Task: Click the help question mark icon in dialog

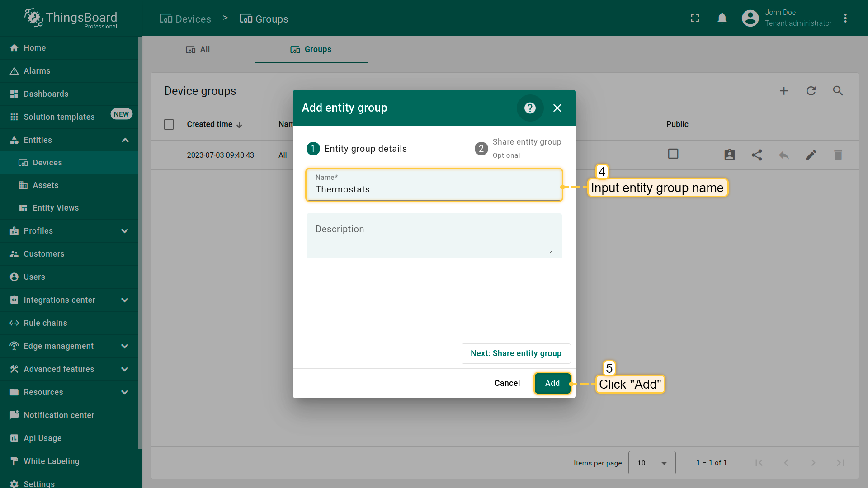Action: click(x=530, y=108)
